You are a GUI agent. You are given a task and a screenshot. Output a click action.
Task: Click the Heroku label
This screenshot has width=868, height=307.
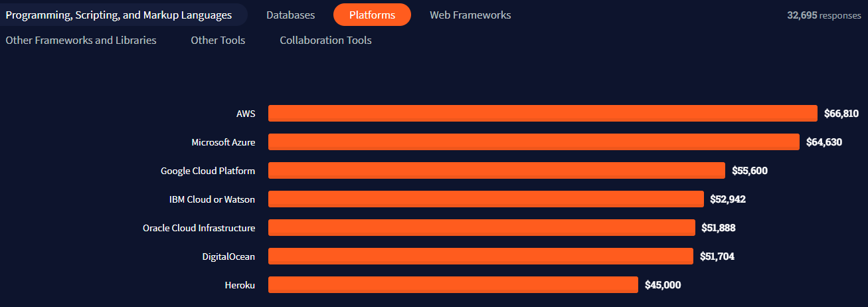click(240, 285)
